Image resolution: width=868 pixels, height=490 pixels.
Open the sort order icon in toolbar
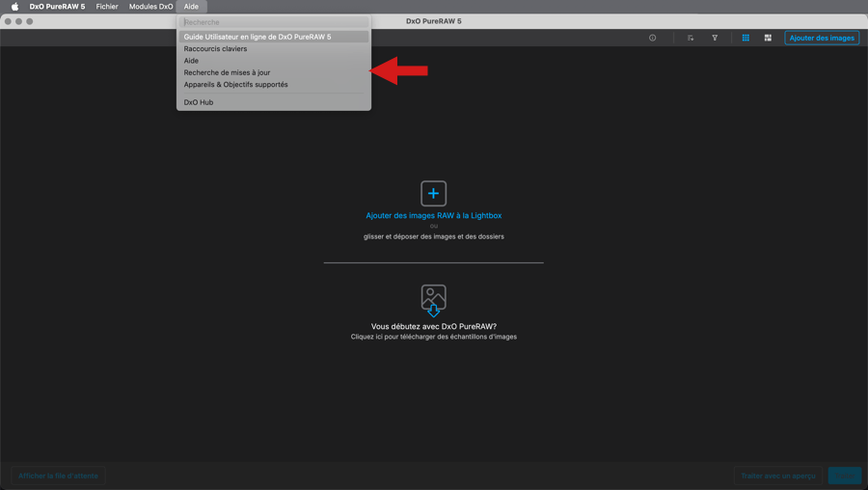691,38
